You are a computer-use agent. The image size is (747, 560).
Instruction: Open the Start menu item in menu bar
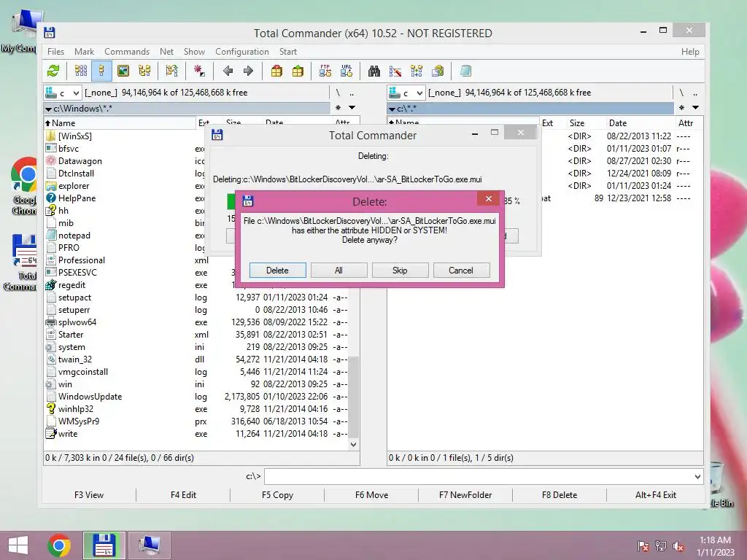tap(287, 52)
